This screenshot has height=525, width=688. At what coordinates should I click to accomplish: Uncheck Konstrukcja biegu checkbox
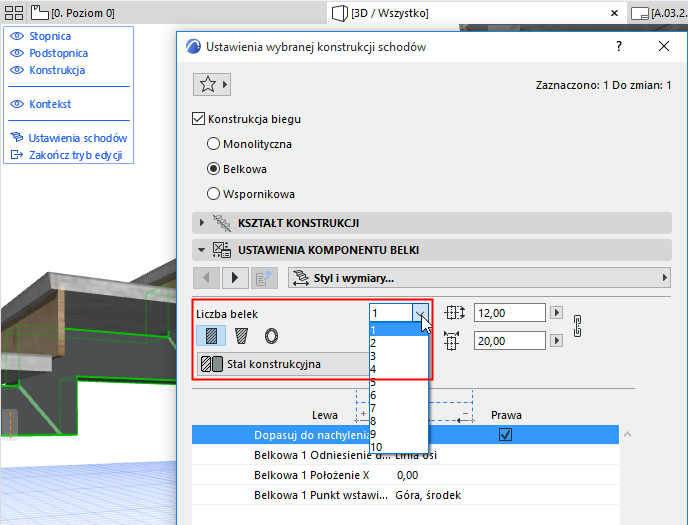click(198, 119)
